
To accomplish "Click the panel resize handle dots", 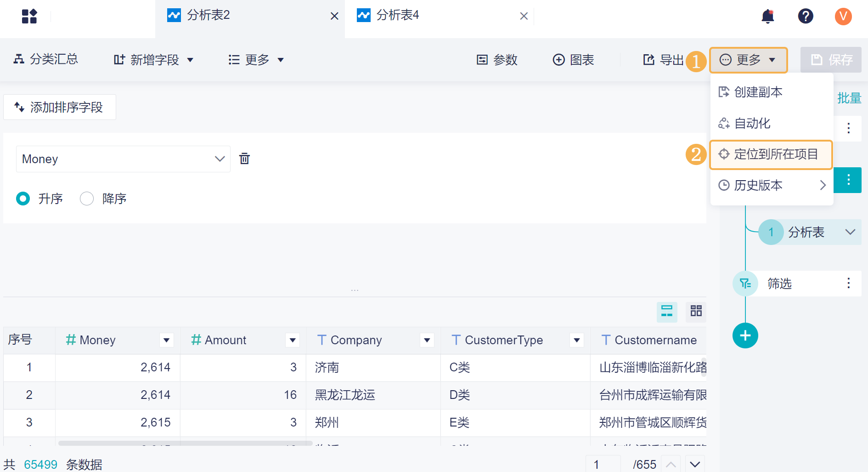I will [355, 290].
